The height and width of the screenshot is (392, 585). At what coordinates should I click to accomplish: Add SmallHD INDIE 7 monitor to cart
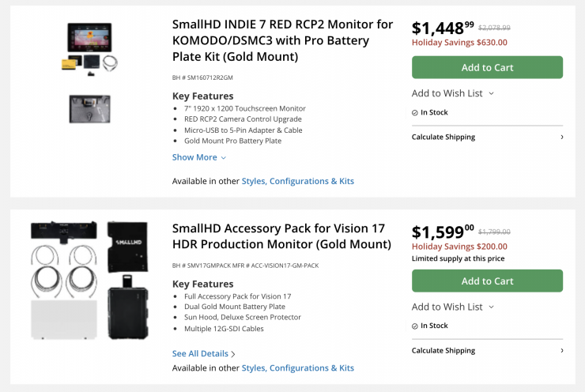(487, 67)
